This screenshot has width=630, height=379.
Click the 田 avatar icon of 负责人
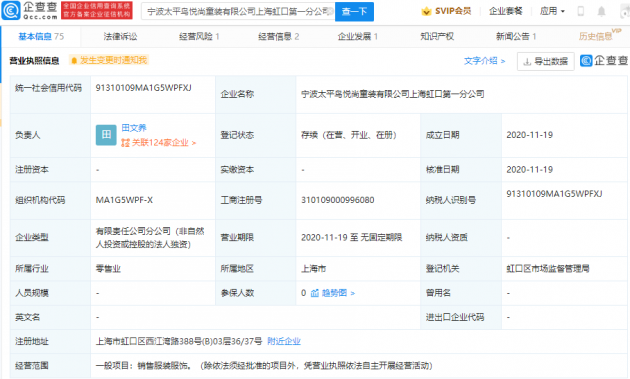tap(106, 135)
